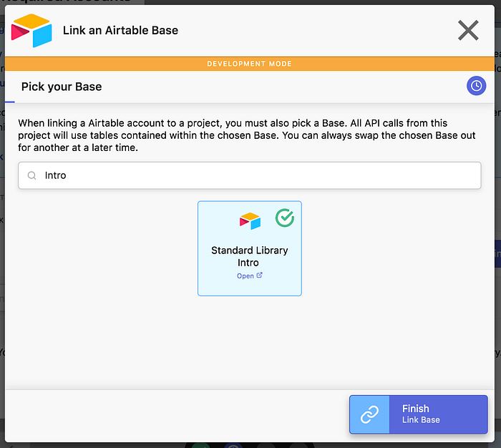
Task: Click the external link icon beside Open
Action: pyautogui.click(x=259, y=275)
